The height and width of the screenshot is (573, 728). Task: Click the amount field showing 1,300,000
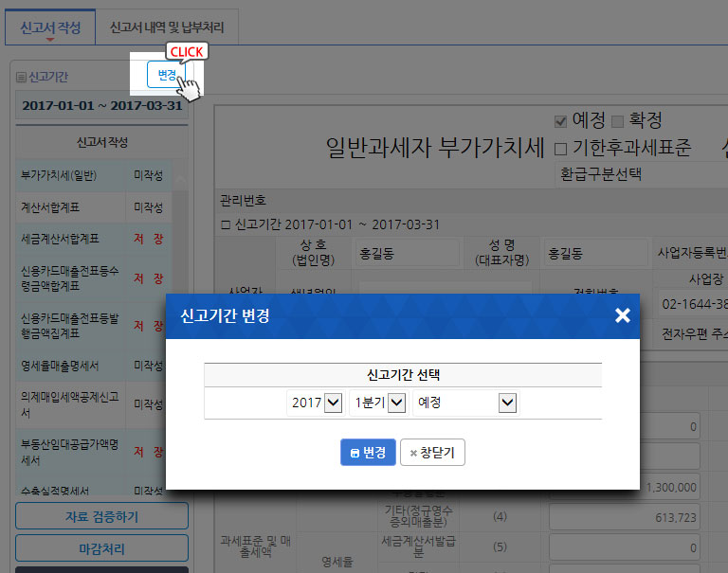tap(624, 487)
